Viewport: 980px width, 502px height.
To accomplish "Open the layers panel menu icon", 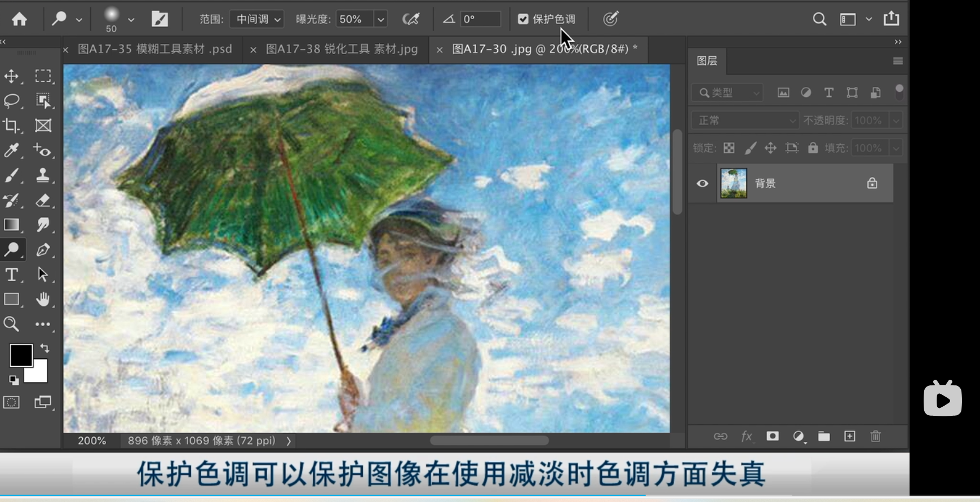I will 898,61.
